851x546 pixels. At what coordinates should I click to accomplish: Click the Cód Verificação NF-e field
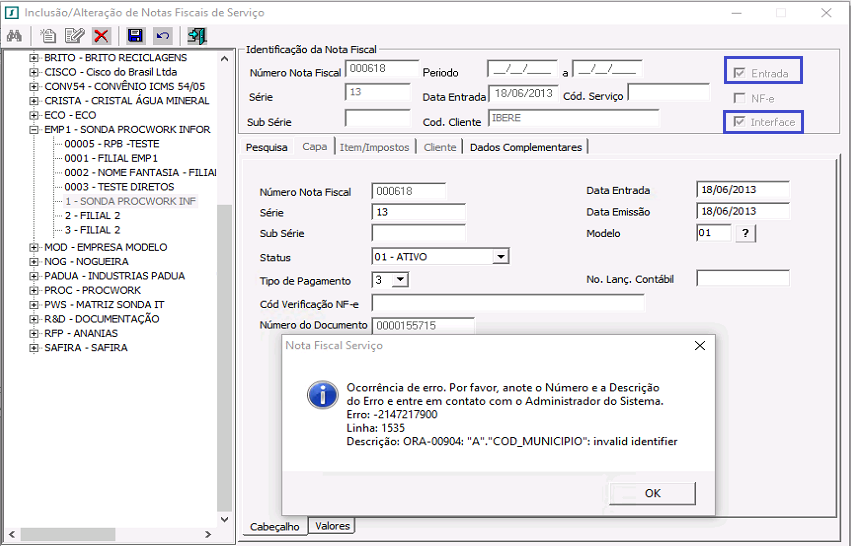tap(508, 303)
